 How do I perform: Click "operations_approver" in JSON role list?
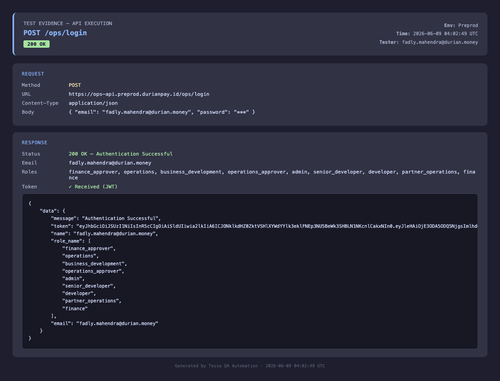[x=93, y=271]
